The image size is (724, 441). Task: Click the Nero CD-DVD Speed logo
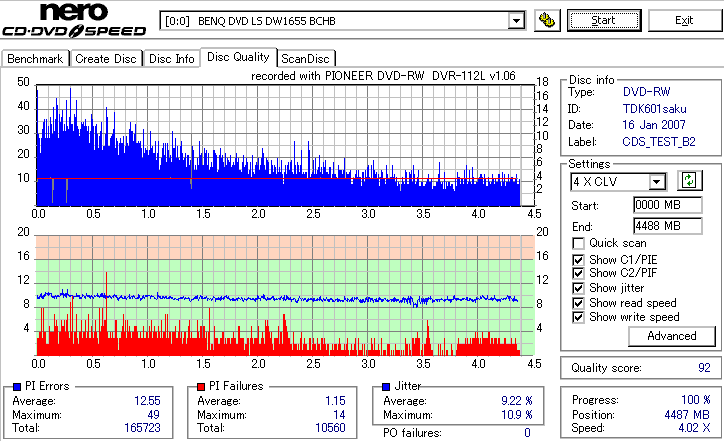click(74, 20)
